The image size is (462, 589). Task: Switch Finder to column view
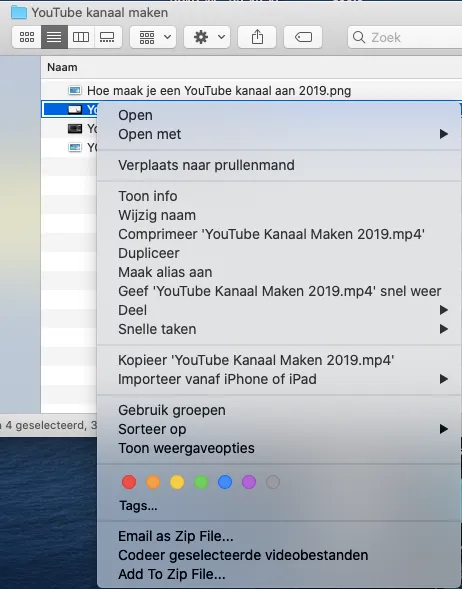(81, 37)
